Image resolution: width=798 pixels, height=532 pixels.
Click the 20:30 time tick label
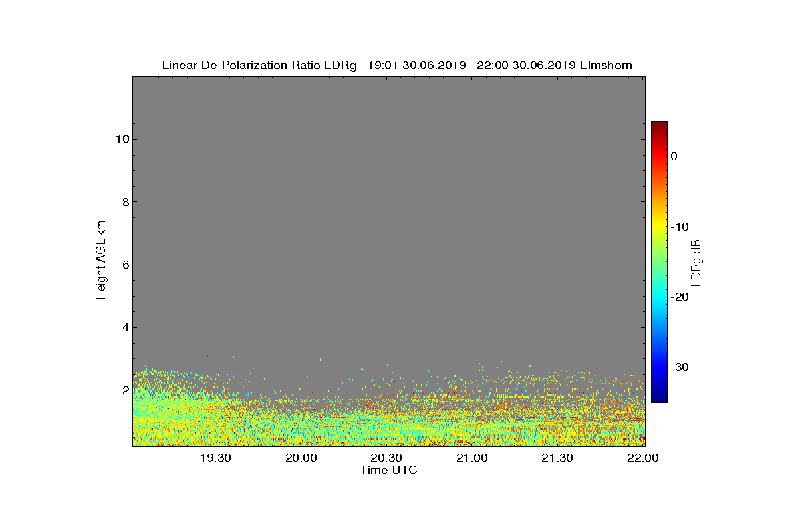(386, 458)
